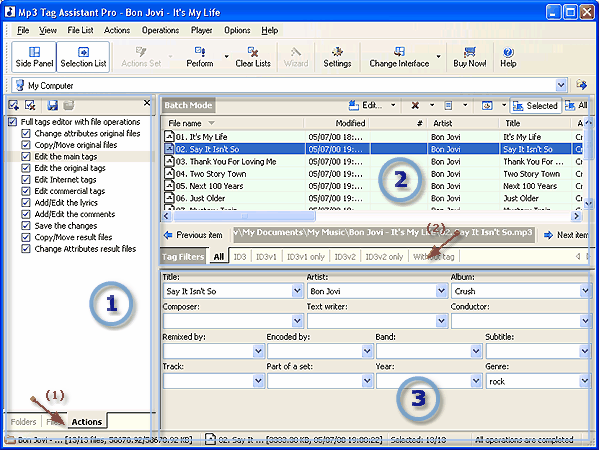Click the file list scroll-right arrow

(x=576, y=216)
